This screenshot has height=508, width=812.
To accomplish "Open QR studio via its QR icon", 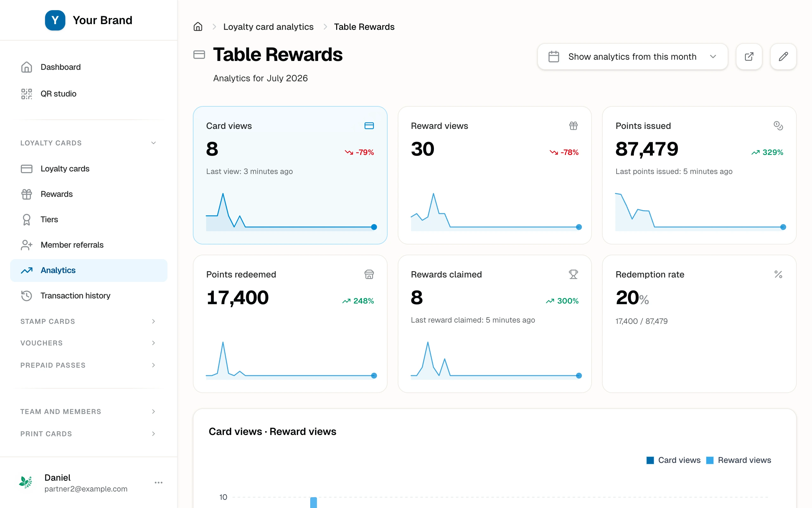I will (x=27, y=94).
